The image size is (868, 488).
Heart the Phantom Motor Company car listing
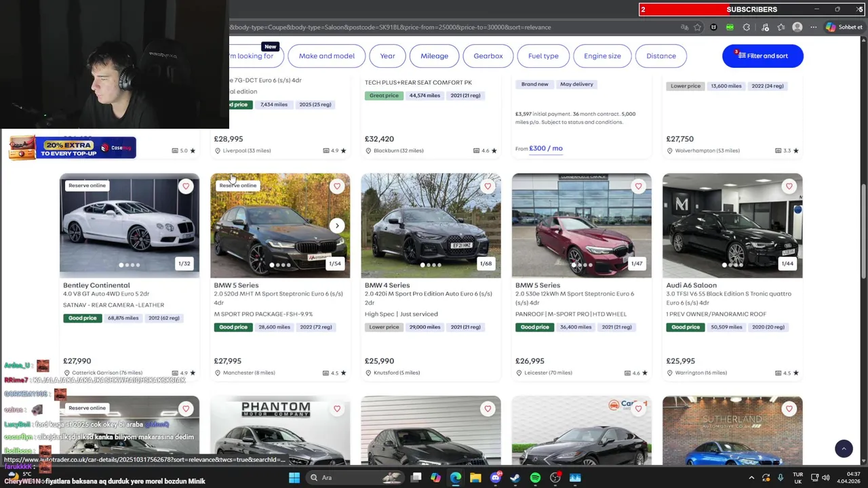(337, 409)
